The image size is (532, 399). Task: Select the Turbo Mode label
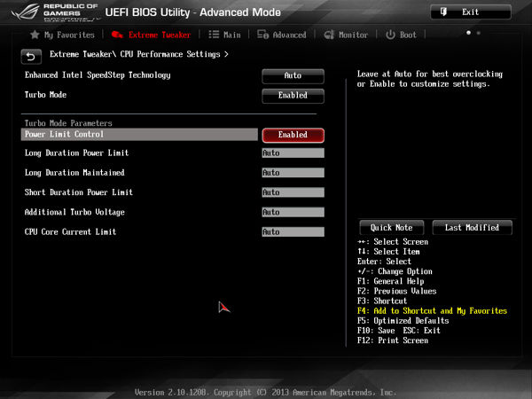point(45,95)
